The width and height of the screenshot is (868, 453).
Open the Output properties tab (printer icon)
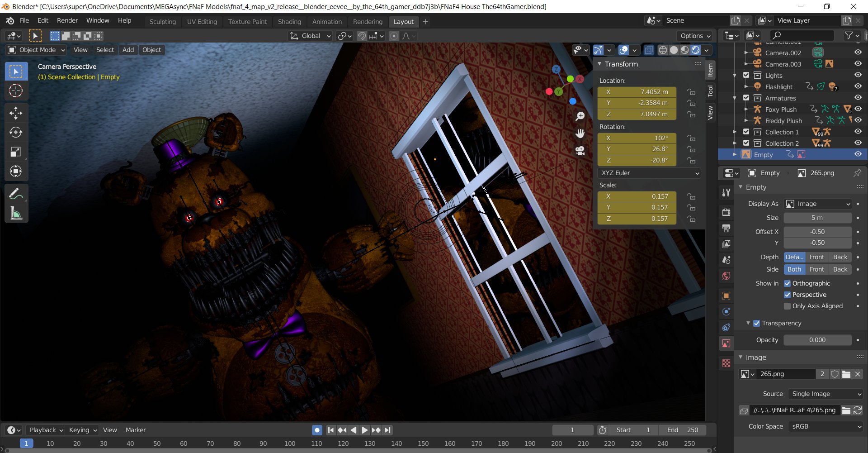pyautogui.click(x=726, y=228)
